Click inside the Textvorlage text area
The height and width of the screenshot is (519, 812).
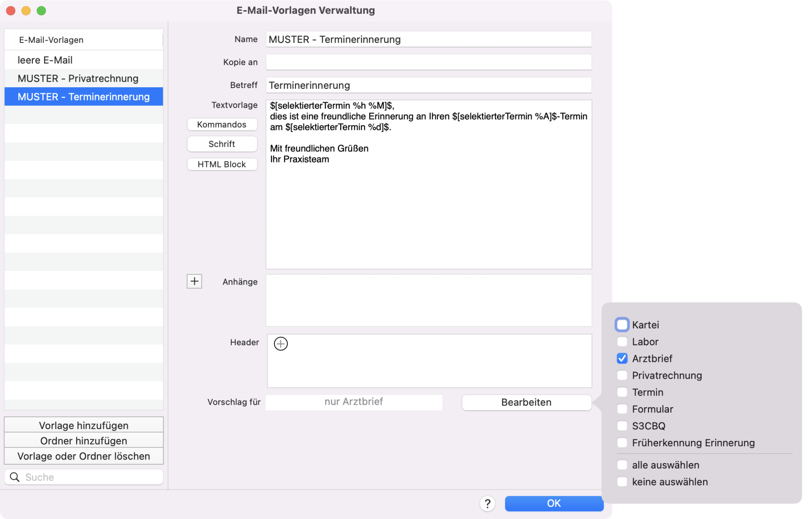(x=429, y=184)
